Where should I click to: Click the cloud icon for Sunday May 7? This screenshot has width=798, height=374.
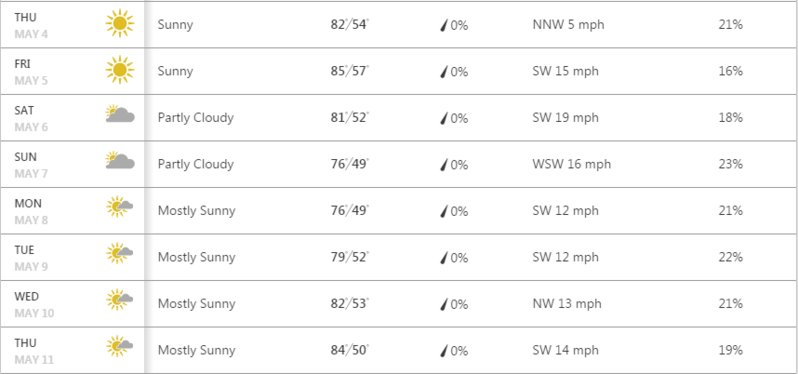click(x=120, y=160)
